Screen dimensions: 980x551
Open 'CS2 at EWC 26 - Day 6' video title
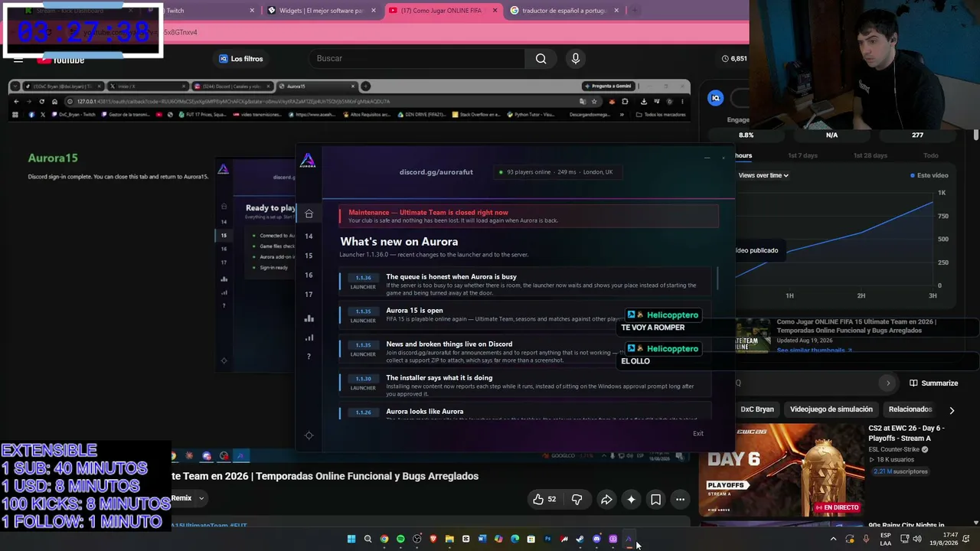(906, 433)
